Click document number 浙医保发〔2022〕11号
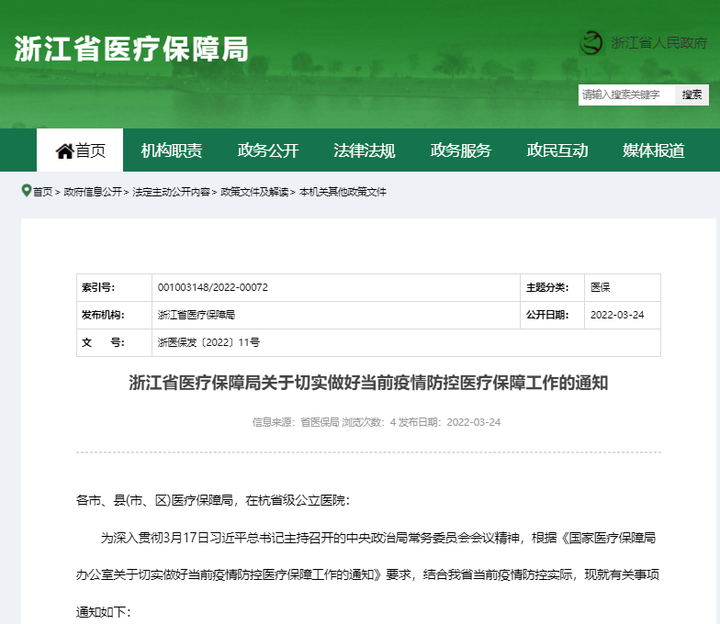Viewport: 720px width, 624px height. (208, 343)
